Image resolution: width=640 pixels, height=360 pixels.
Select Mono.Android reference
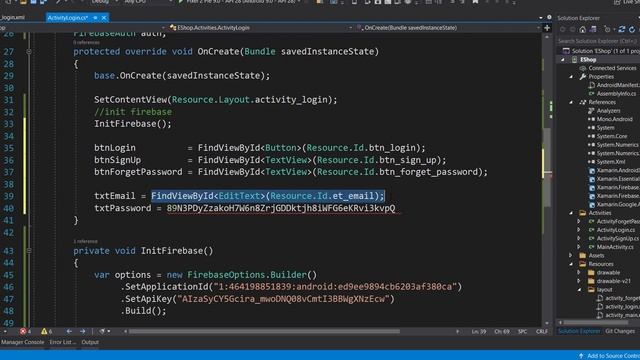[614, 119]
